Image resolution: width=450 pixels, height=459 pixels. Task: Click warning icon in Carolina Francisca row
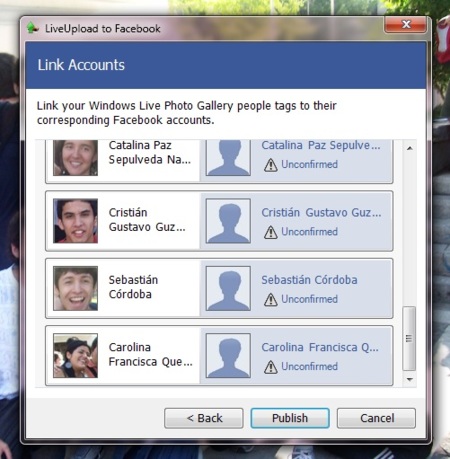point(270,367)
